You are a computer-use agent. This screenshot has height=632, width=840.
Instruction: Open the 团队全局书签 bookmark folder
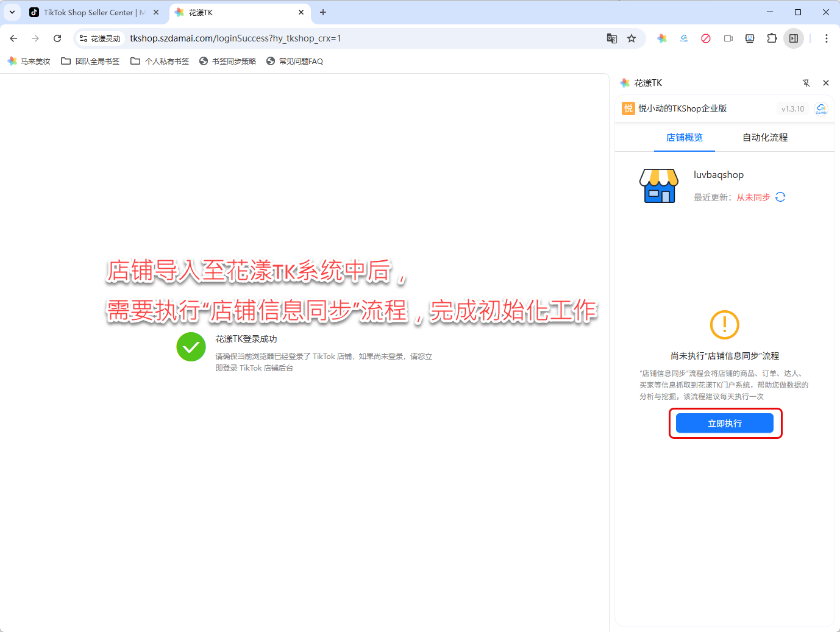point(91,61)
